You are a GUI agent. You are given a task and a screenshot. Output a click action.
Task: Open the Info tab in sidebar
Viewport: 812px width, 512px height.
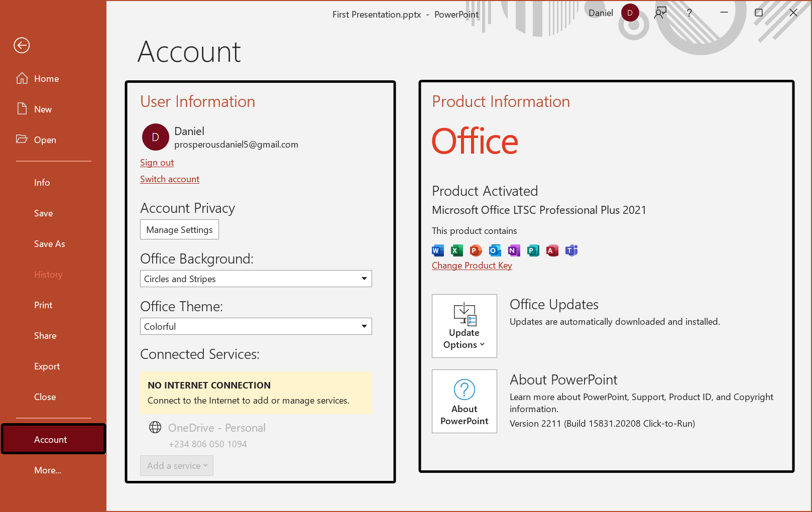pyautogui.click(x=42, y=183)
